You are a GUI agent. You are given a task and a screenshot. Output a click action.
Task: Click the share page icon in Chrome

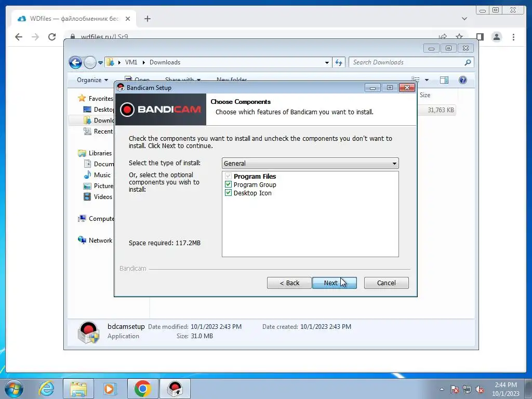coord(443,36)
